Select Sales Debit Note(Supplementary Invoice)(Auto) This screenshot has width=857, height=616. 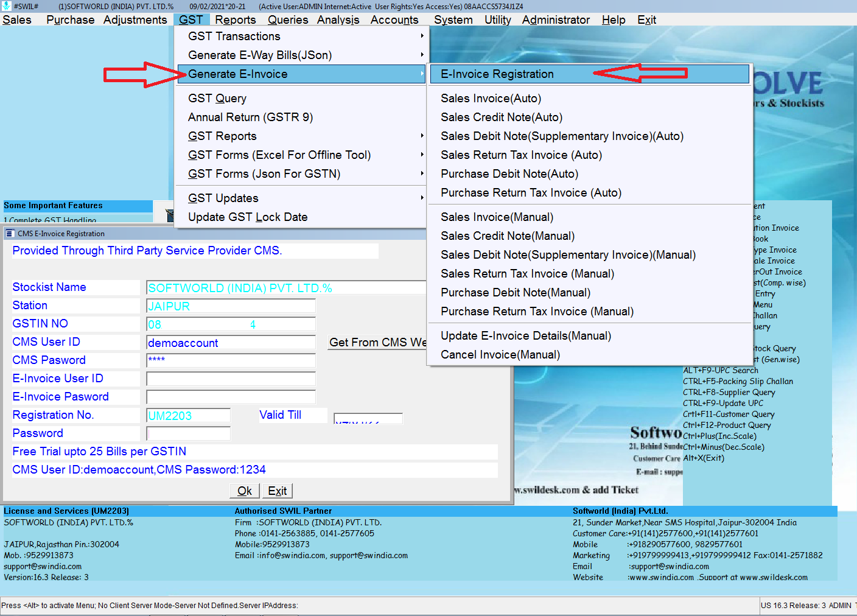[590, 136]
